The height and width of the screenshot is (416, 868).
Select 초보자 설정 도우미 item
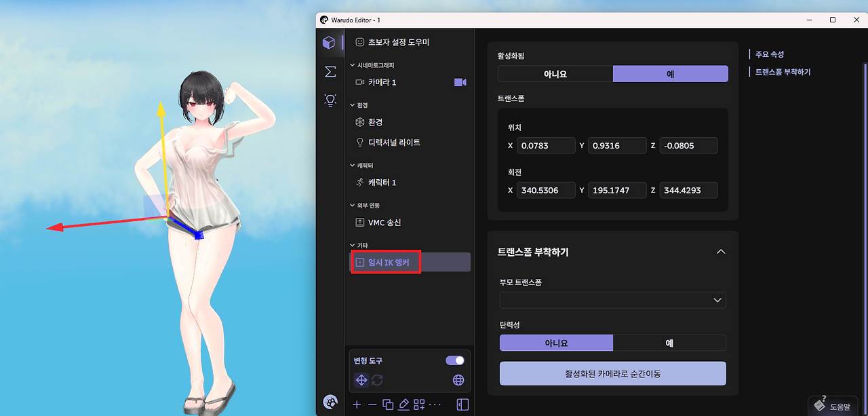click(410, 42)
